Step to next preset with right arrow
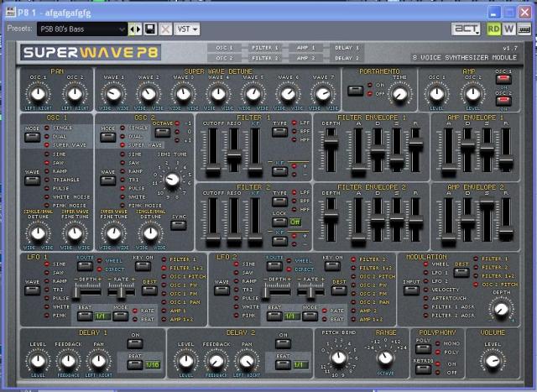Screen dimensions: 537x392 click(x=138, y=29)
